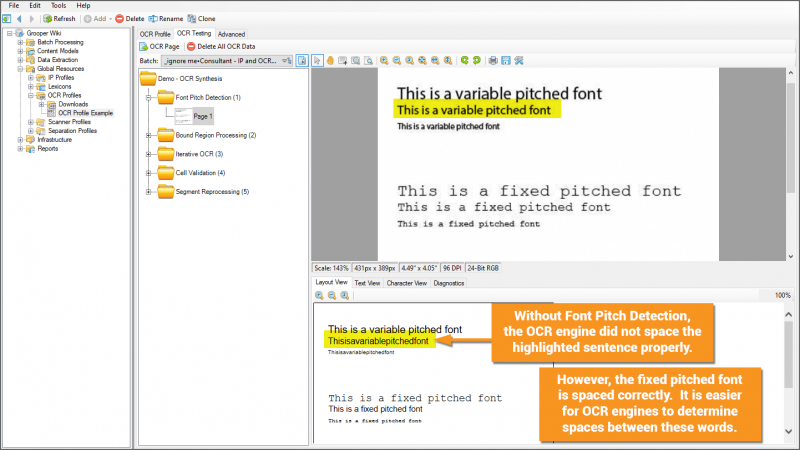Switch to the Advanced tab

[231, 34]
